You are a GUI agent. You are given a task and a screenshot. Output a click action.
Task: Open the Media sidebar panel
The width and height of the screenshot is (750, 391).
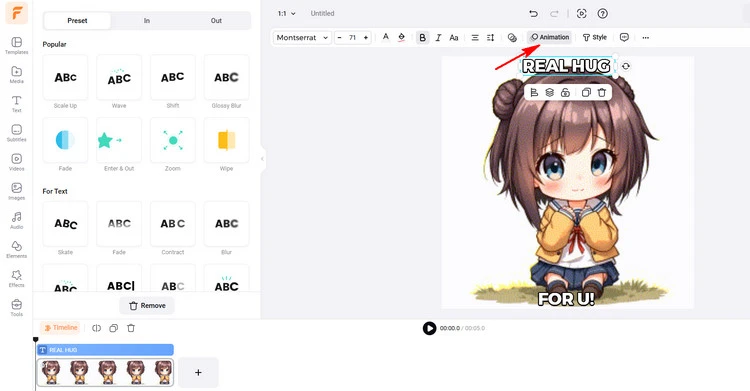[x=16, y=75]
